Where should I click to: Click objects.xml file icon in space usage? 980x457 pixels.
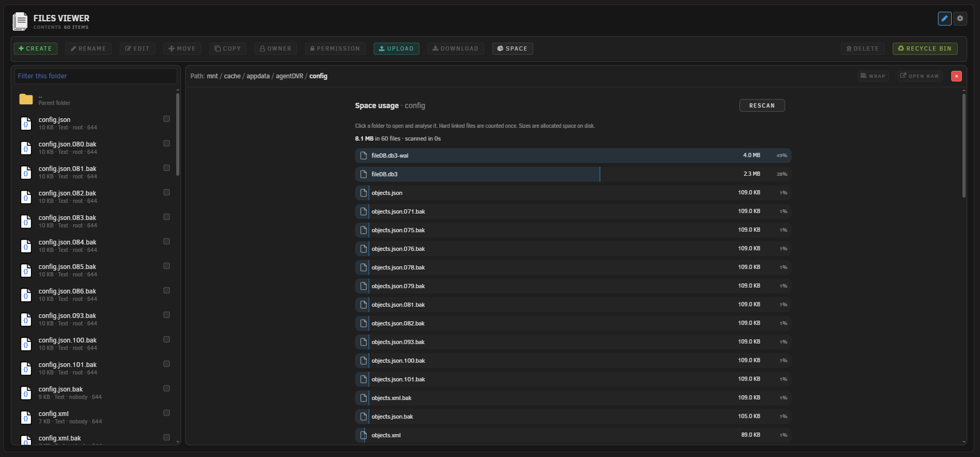364,435
